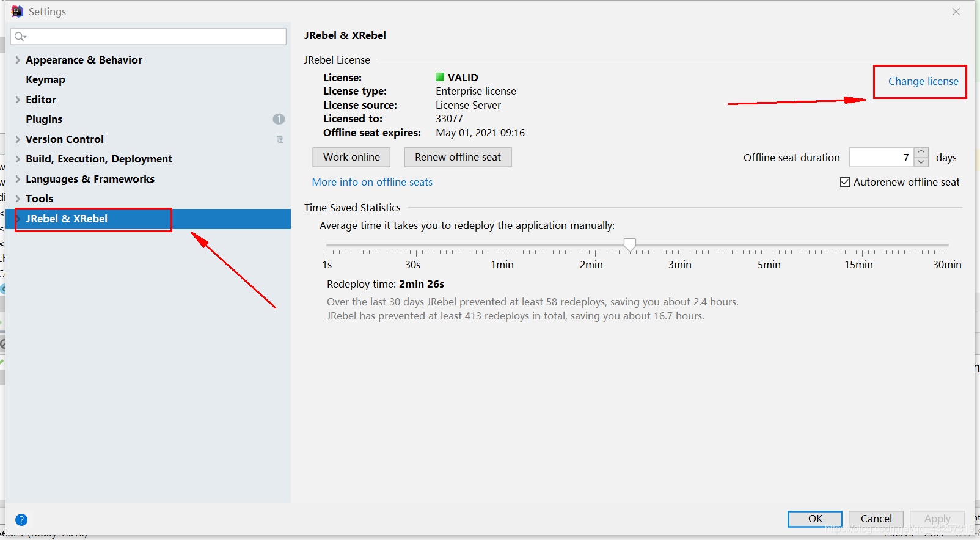Confirm settings with OK button
Image resolution: width=980 pixels, height=540 pixels.
pos(815,519)
